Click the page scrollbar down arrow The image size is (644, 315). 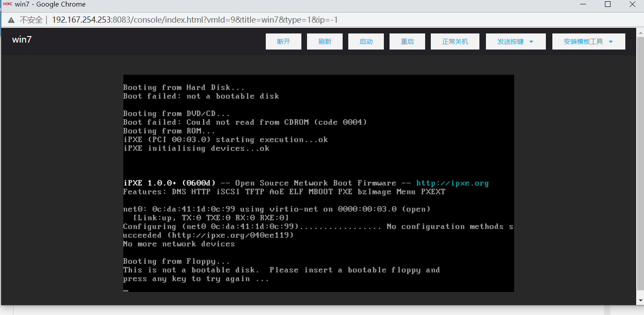coord(640,301)
